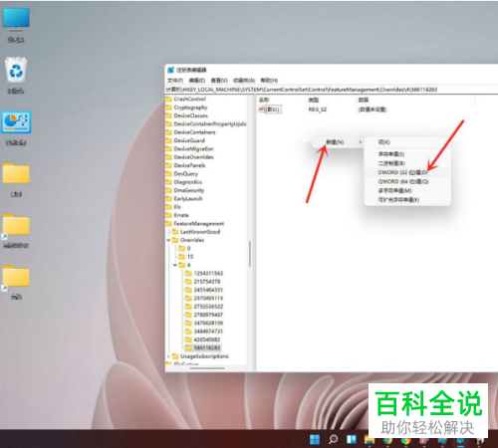Select the 3484974731 subkey
498x448 pixels.
tap(208, 332)
